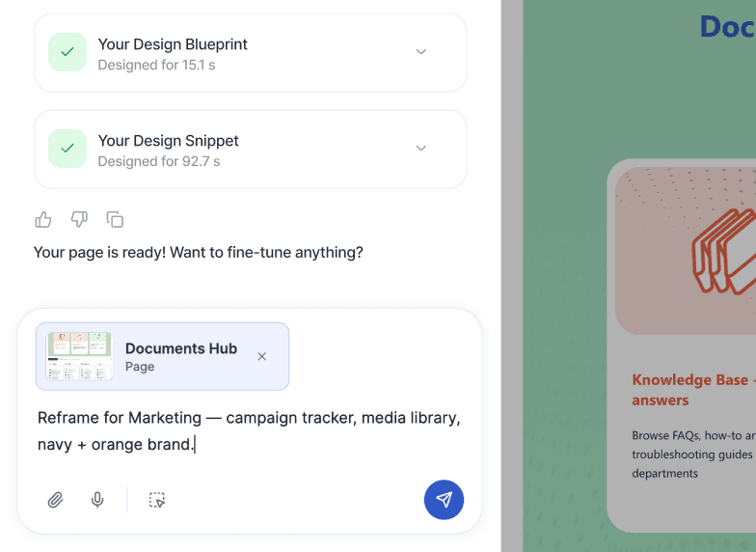Open the Documents Hub page thumbnail
This screenshot has width=756, height=552.
tap(79, 356)
